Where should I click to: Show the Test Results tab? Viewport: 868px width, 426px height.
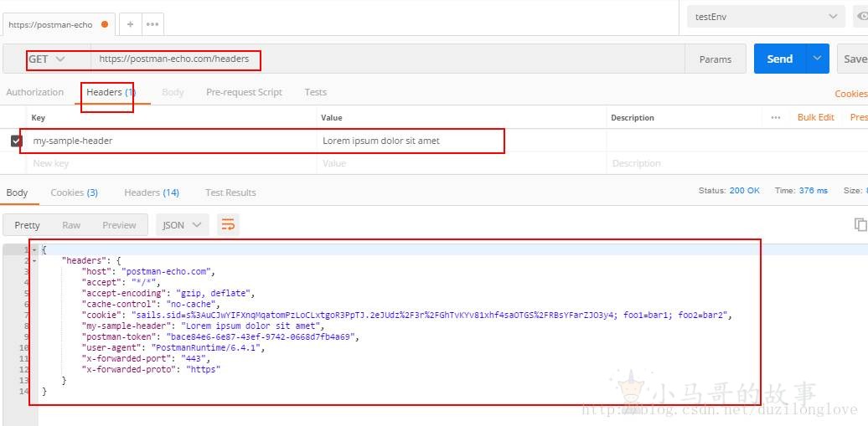tap(230, 192)
